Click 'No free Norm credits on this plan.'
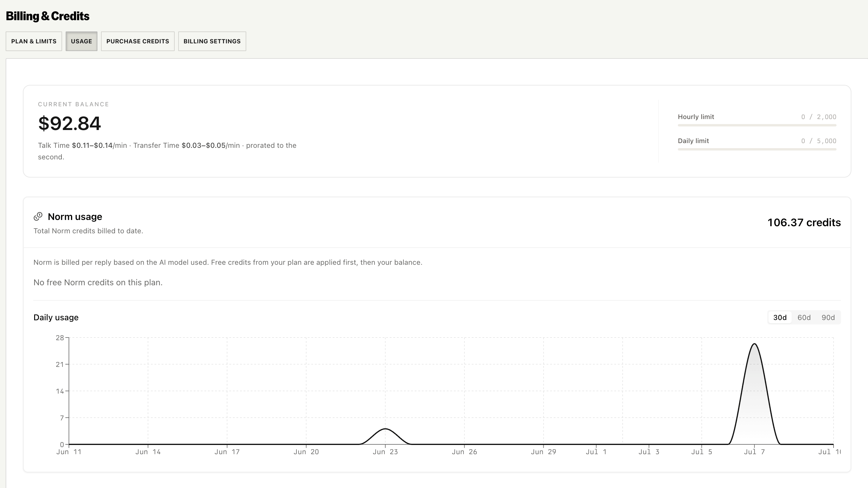868x488 pixels. pyautogui.click(x=98, y=283)
